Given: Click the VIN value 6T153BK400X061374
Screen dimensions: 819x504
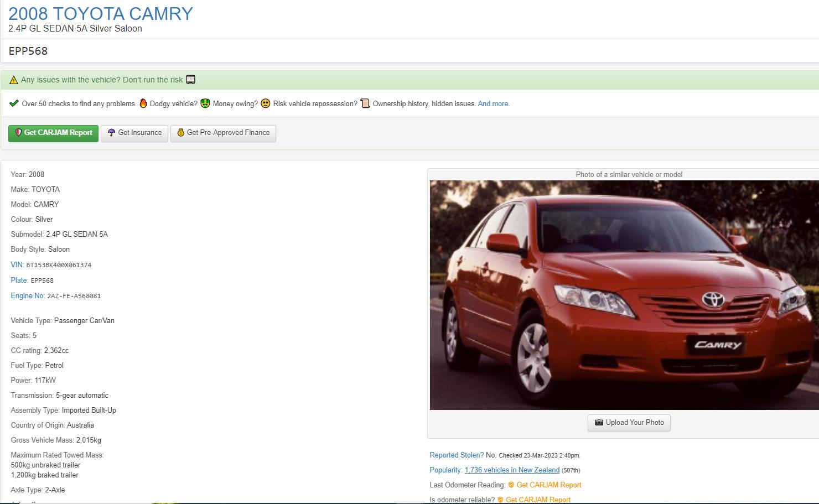Looking at the screenshot, I should tap(59, 265).
